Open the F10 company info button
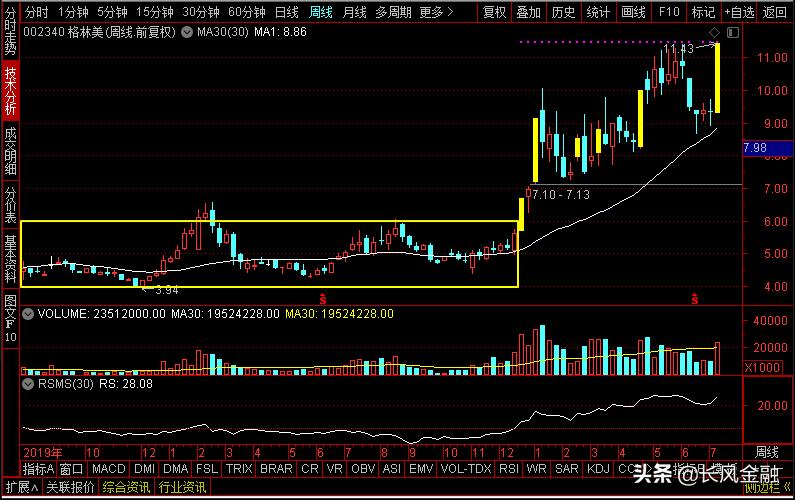Screen dimensions: 795x500 669,12
